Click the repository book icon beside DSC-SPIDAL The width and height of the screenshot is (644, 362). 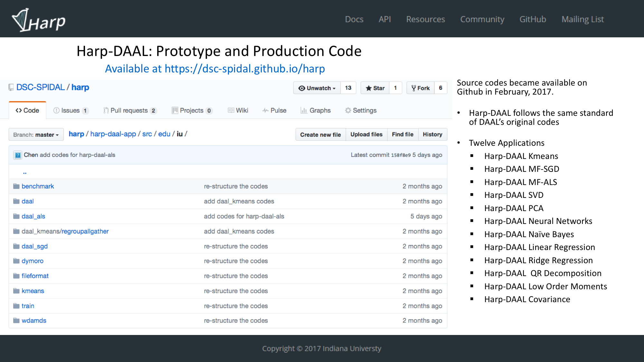(x=11, y=87)
